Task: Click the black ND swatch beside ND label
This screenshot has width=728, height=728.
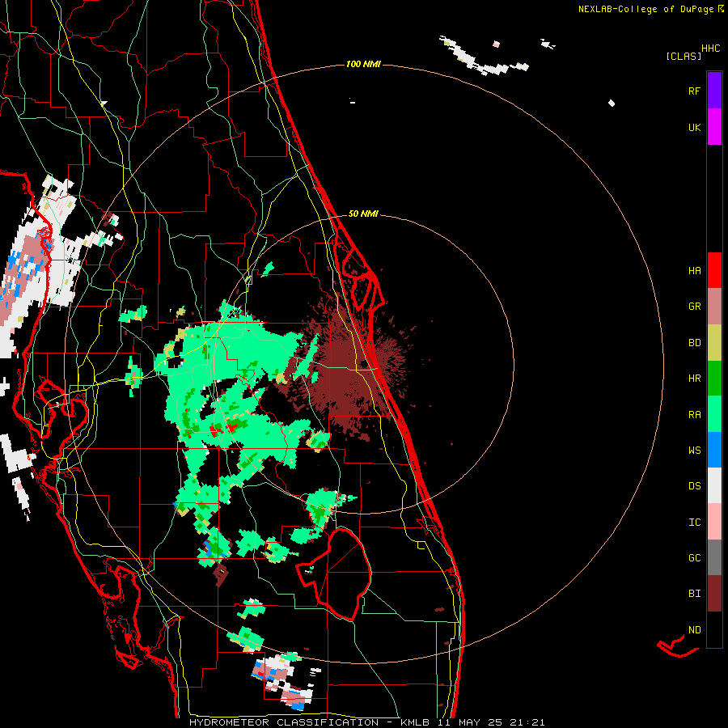Action: [714, 629]
